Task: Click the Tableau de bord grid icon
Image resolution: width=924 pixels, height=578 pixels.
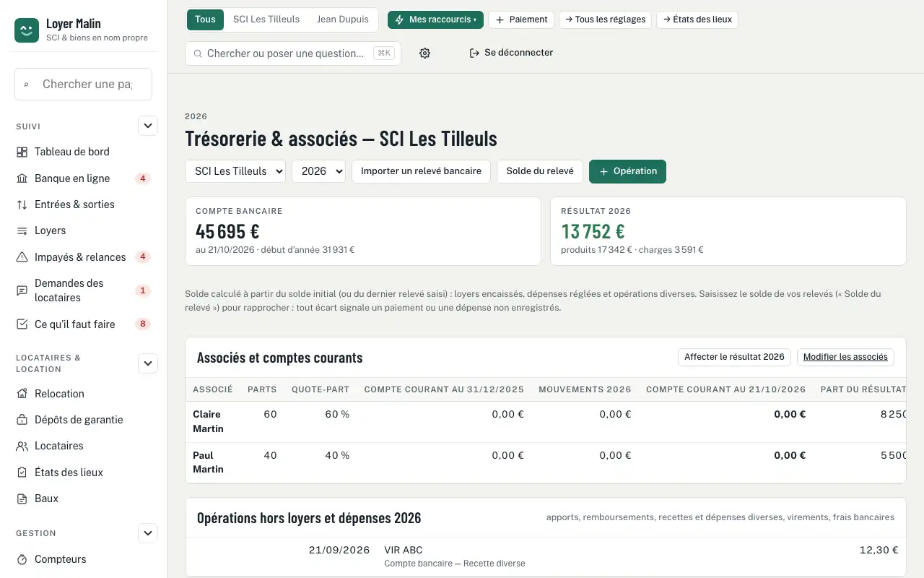Action: tap(22, 152)
